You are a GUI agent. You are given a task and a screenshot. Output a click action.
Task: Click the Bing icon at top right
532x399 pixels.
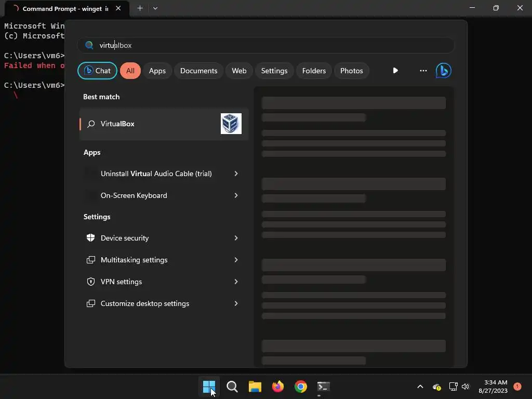pos(444,71)
